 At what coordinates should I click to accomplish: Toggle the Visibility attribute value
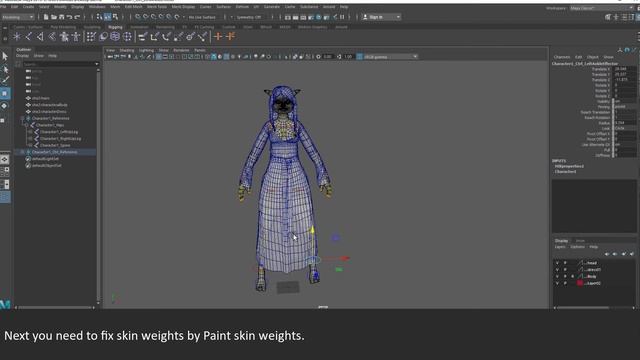(624, 101)
